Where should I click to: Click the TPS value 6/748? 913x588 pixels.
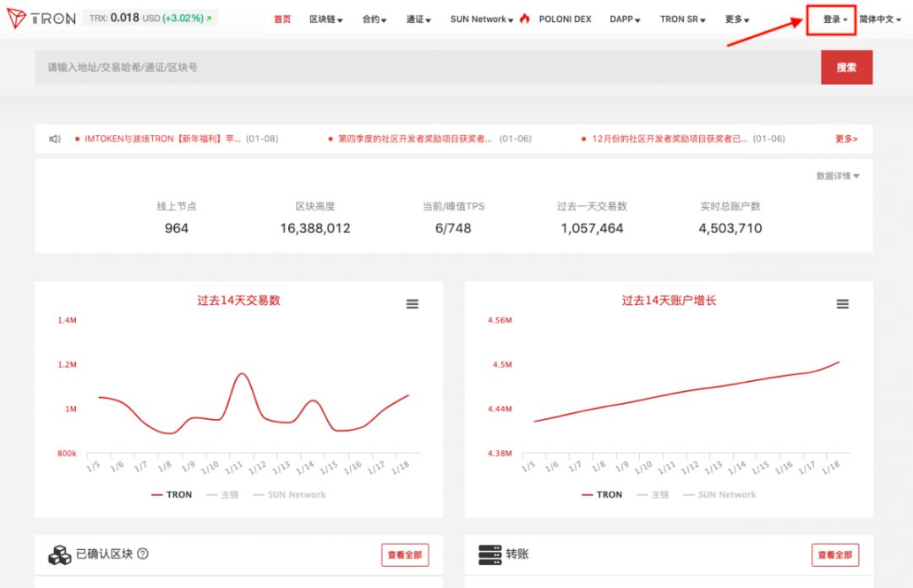click(453, 228)
